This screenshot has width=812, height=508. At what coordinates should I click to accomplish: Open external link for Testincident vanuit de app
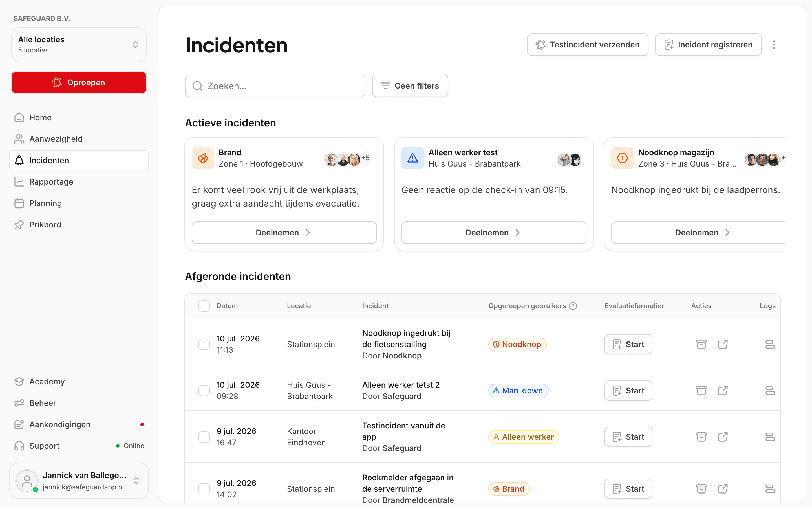[723, 437]
